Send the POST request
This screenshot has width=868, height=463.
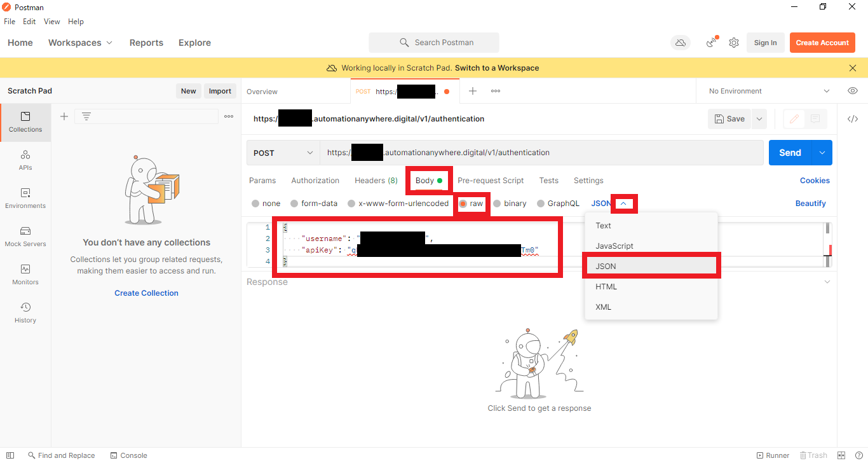point(790,153)
